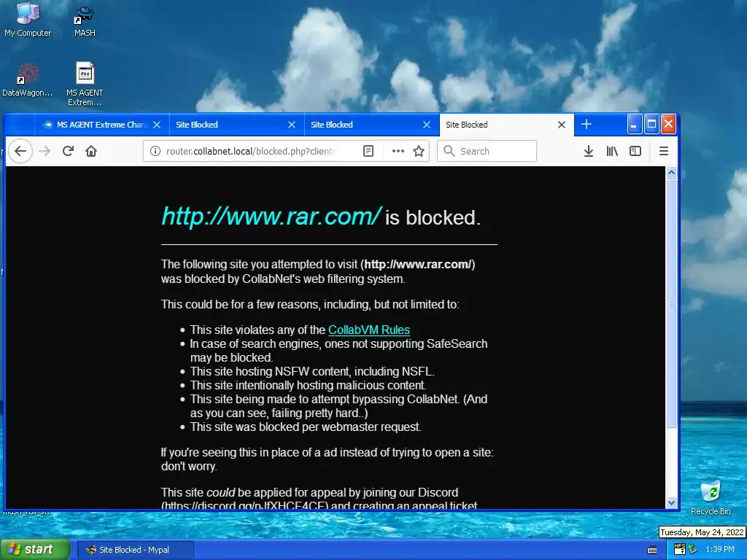Screen dimensions: 747x560
Task: Open page actions three-dots menu
Action: point(398,151)
